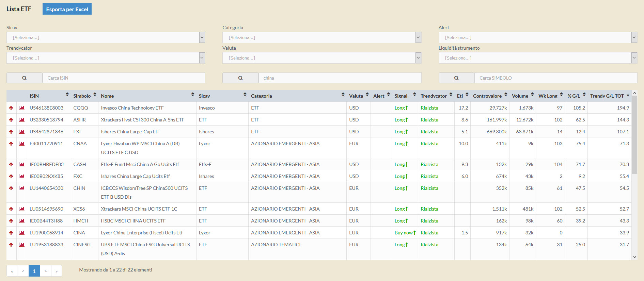644x281 pixels.
Task: Open the Sicav dropdown
Action: coord(106,37)
